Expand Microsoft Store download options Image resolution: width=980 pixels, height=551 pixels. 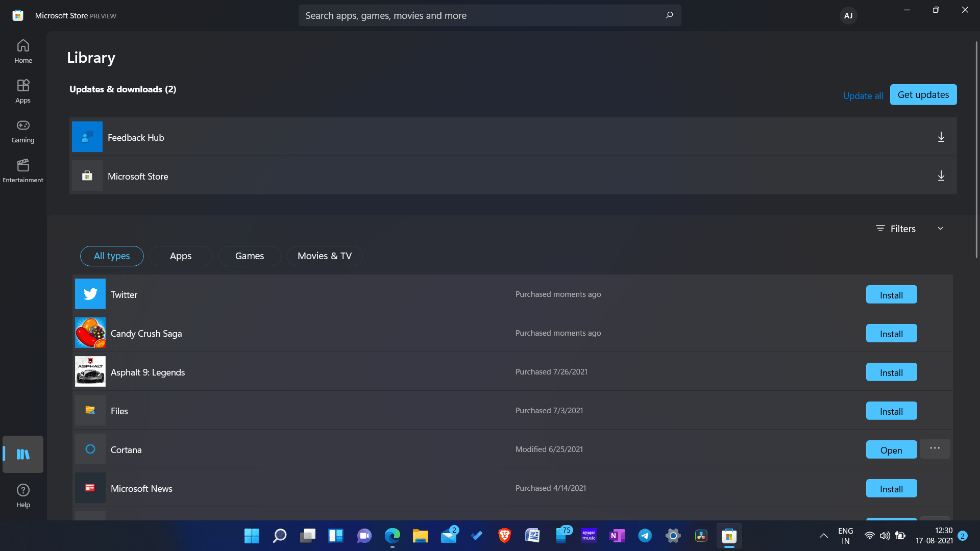[x=941, y=176]
